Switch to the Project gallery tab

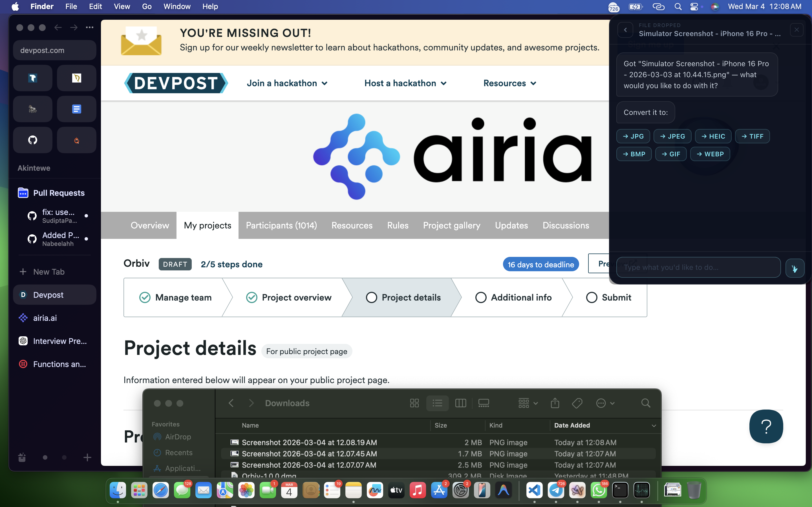[x=451, y=225]
